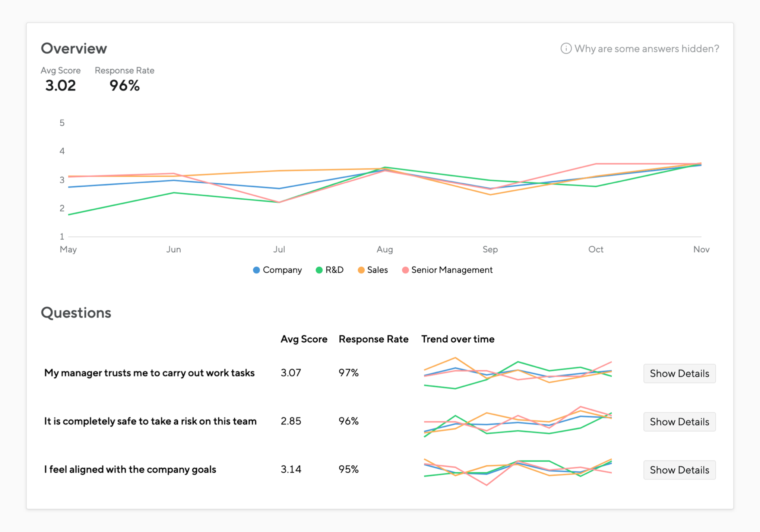Click the green R&D legend dot
The height and width of the screenshot is (532, 760).
pyautogui.click(x=319, y=270)
